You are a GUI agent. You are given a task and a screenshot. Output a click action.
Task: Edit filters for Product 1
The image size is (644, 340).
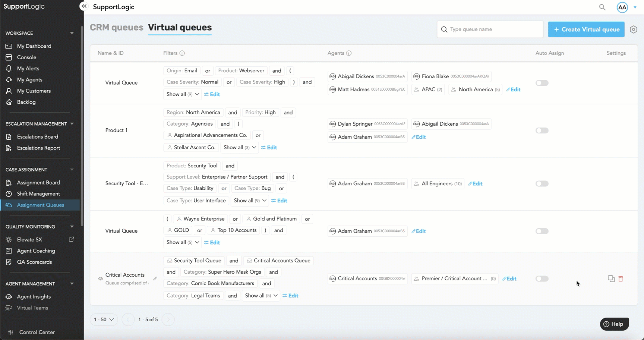269,148
